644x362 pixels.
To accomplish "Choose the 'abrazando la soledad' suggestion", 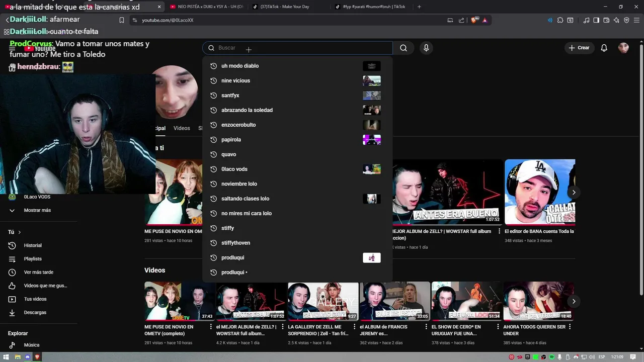I will click(x=297, y=110).
